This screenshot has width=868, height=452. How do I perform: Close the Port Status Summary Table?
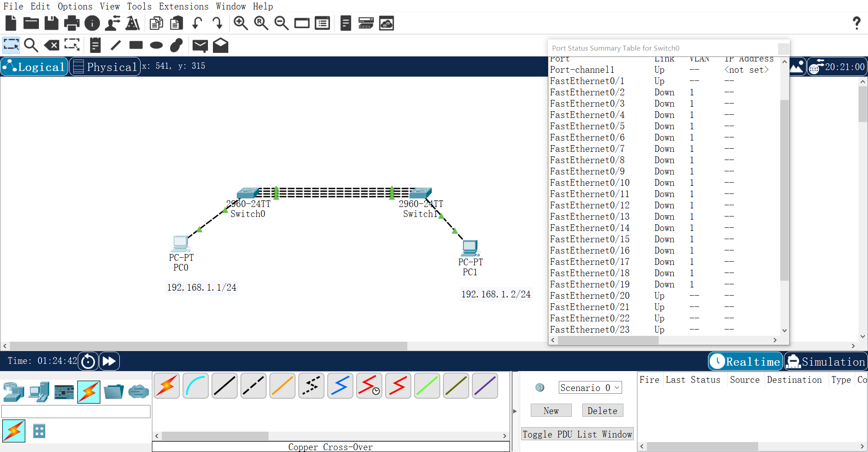tap(783, 48)
